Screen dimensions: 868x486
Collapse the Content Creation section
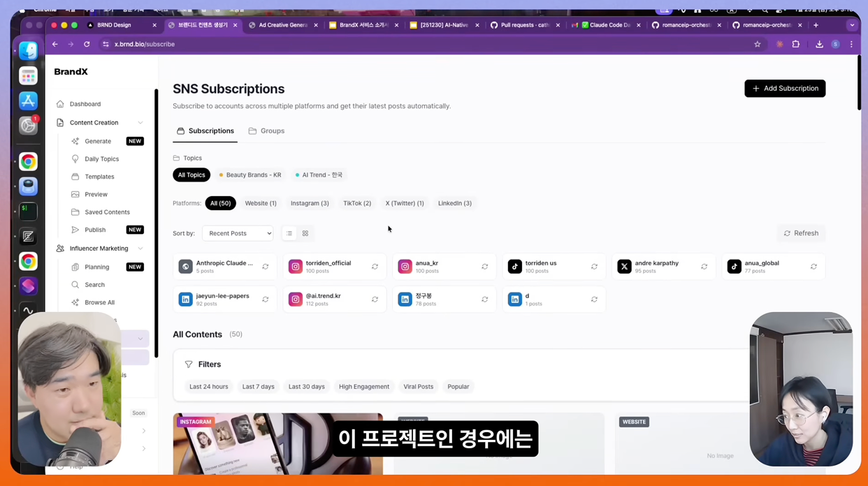140,122
